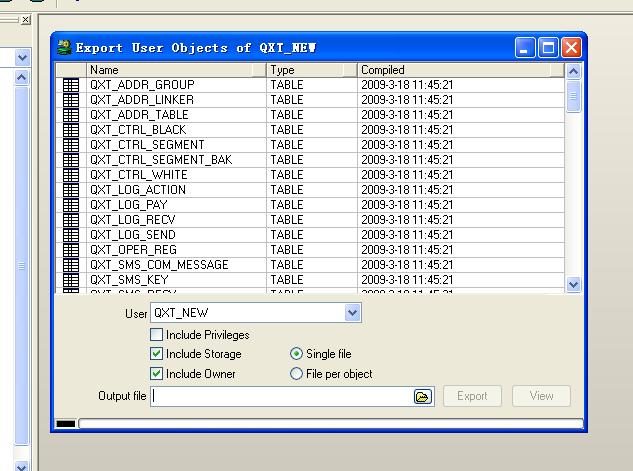The image size is (633, 471).
Task: Uncheck the Include Storage checkbox
Action: point(156,354)
